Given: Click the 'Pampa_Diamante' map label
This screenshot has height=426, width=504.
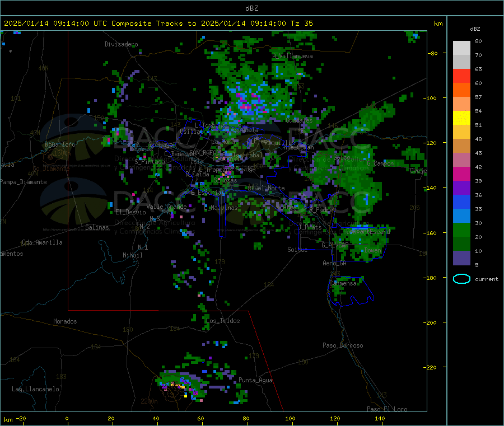Looking at the screenshot, I should pyautogui.click(x=24, y=182).
